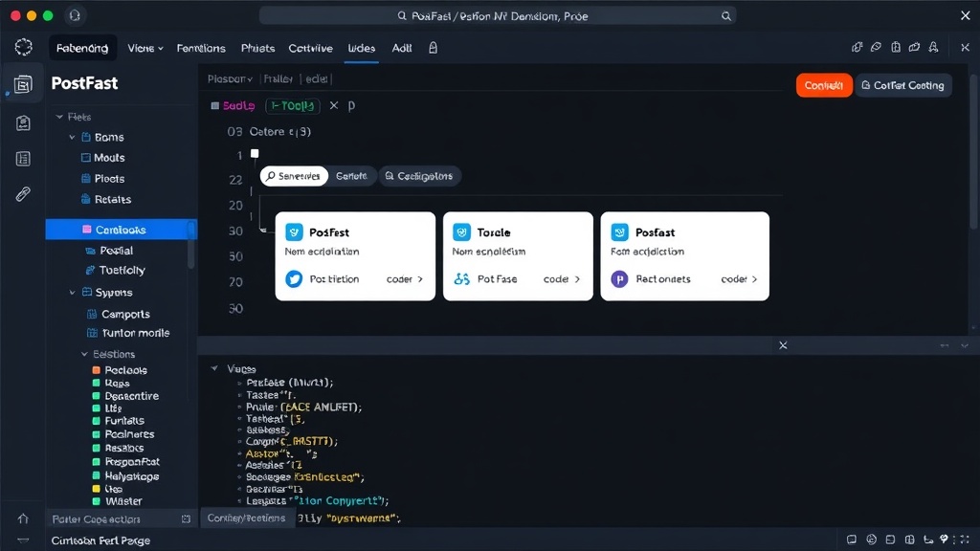This screenshot has width=980, height=551.
Task: Click the location pin icon in status bar
Action: click(944, 540)
